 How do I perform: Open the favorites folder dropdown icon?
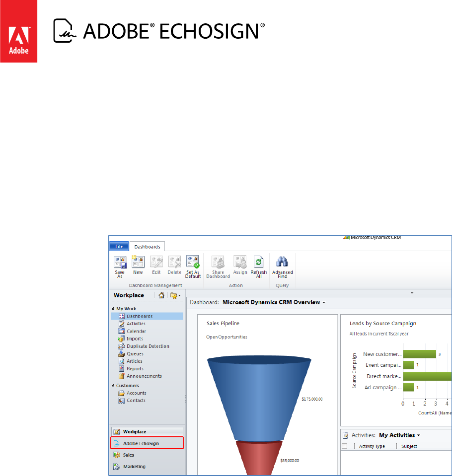click(x=175, y=295)
